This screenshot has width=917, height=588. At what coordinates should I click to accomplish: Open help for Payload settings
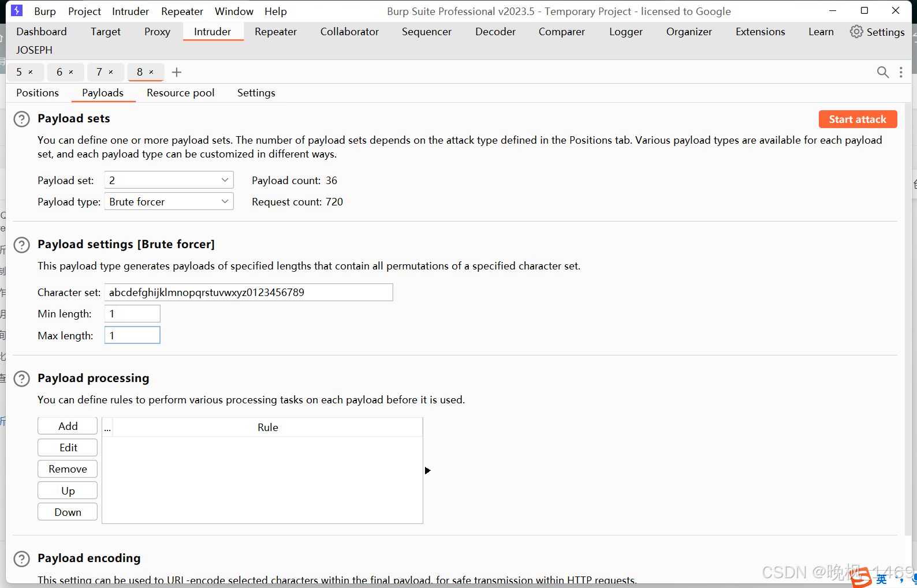(x=21, y=245)
